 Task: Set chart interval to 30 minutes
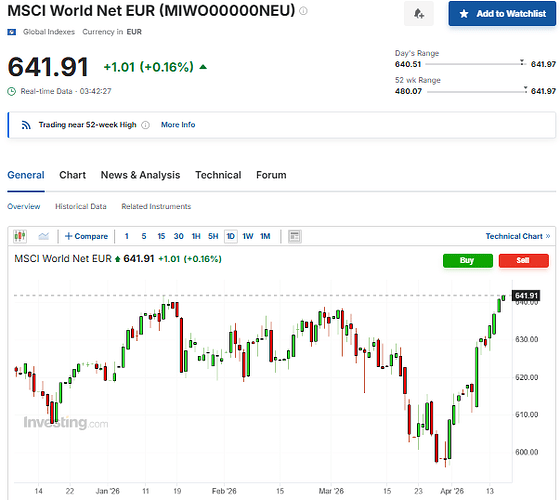coord(179,236)
